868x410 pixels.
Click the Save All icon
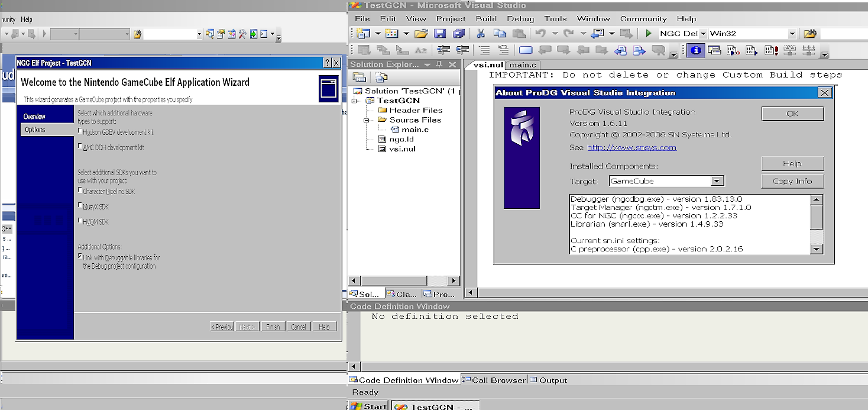click(x=459, y=34)
